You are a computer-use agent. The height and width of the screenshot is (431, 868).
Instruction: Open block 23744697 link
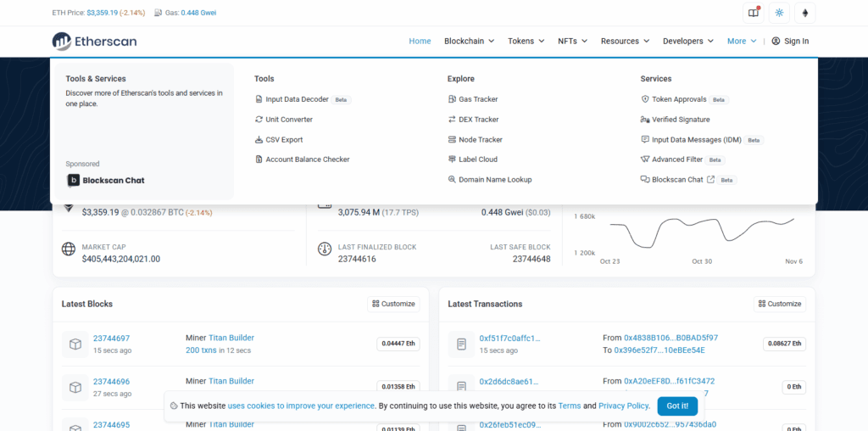[111, 339]
